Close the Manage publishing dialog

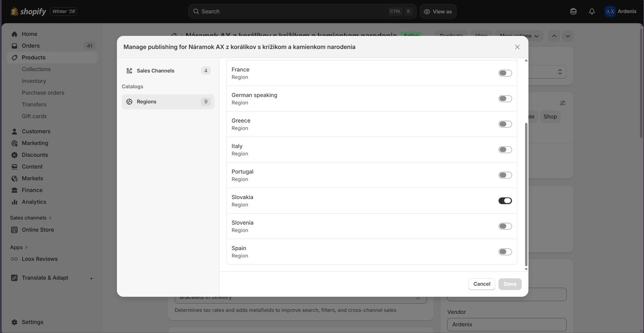(x=517, y=47)
